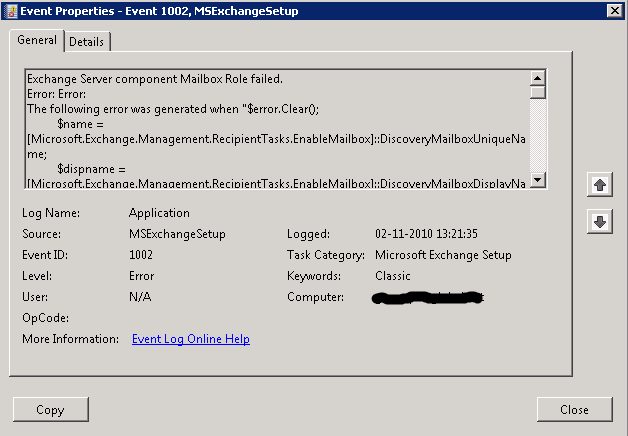The width and height of the screenshot is (628, 436).
Task: Click the 'OpCode:' label
Action: (45, 318)
